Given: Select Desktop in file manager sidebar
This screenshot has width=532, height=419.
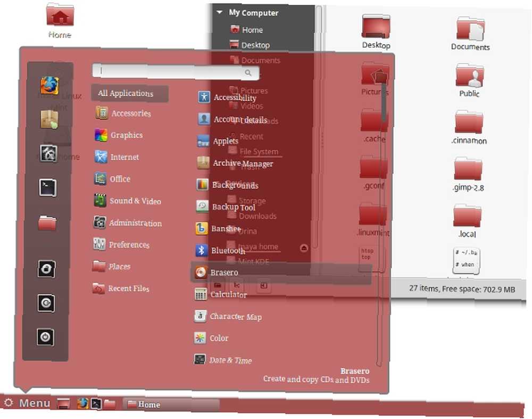Looking at the screenshot, I should (x=250, y=45).
